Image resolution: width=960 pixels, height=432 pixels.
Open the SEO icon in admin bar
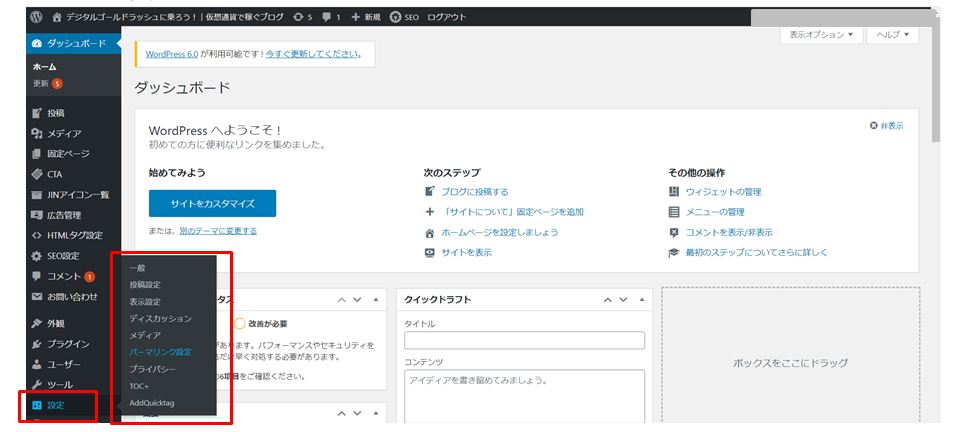pyautogui.click(x=396, y=17)
